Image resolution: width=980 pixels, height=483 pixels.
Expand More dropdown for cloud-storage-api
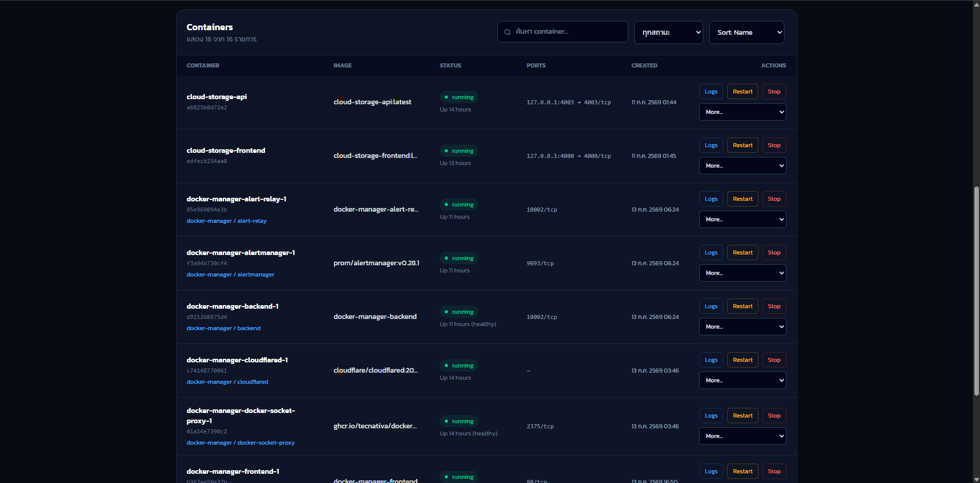point(743,112)
